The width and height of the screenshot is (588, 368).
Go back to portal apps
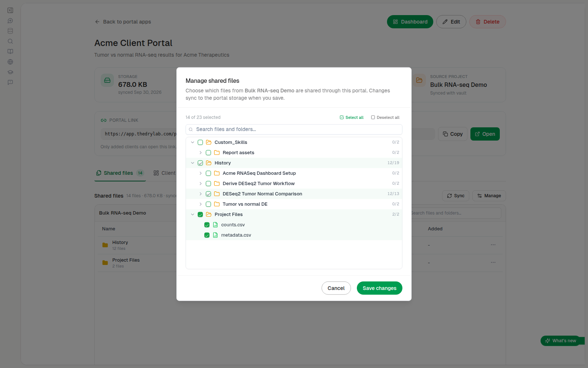pyautogui.click(x=123, y=22)
